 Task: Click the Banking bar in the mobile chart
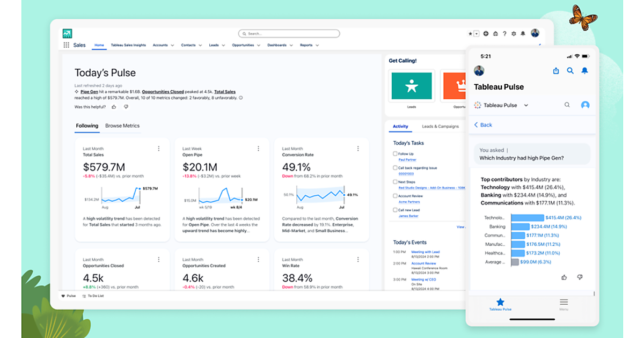point(520,226)
